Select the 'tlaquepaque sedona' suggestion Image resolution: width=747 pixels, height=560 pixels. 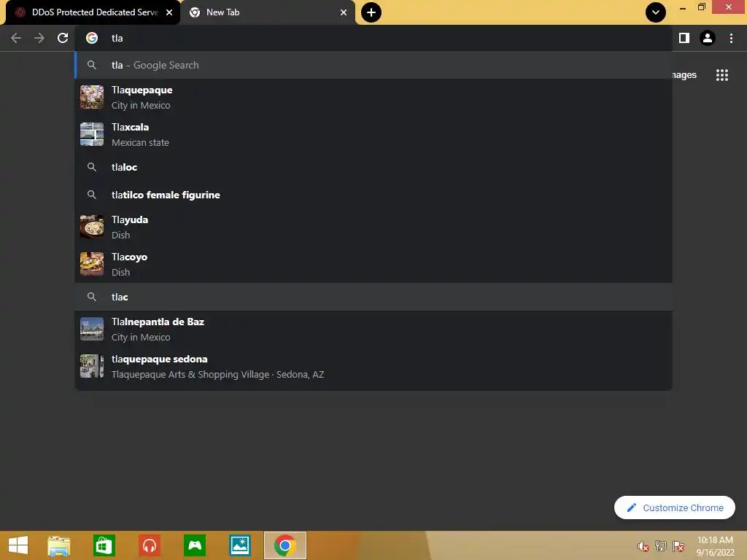coord(373,366)
